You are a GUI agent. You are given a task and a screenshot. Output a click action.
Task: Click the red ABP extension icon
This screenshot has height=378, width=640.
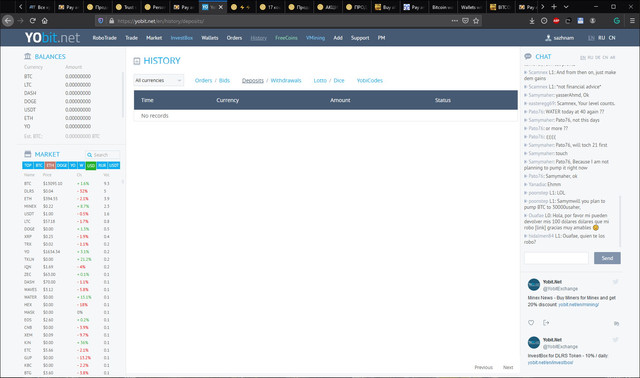[556, 21]
